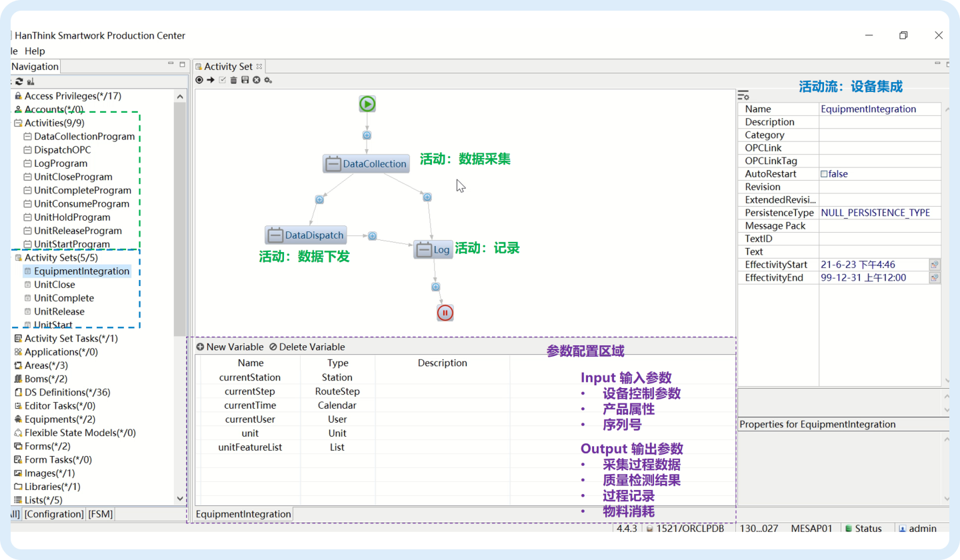Switch to the [FSM] tab
The width and height of the screenshot is (960, 560).
coord(101,514)
